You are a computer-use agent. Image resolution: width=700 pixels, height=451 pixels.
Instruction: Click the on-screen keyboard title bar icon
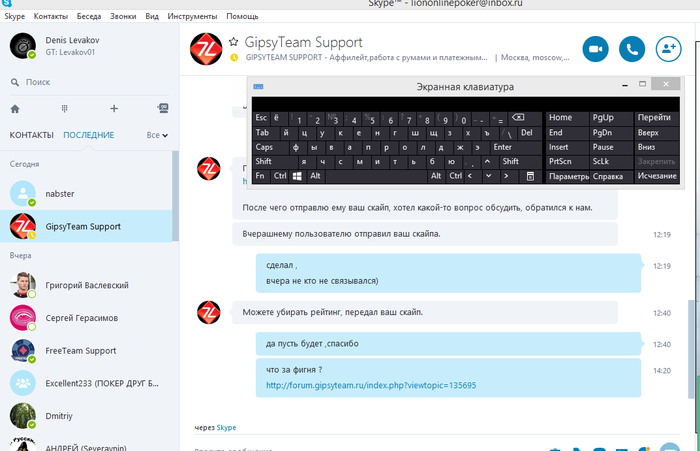click(258, 87)
